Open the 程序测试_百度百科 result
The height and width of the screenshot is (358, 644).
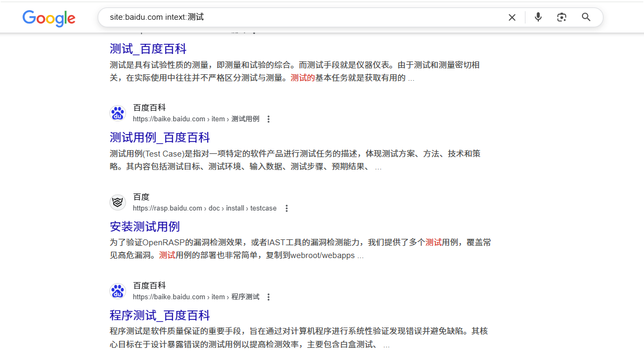[160, 315]
